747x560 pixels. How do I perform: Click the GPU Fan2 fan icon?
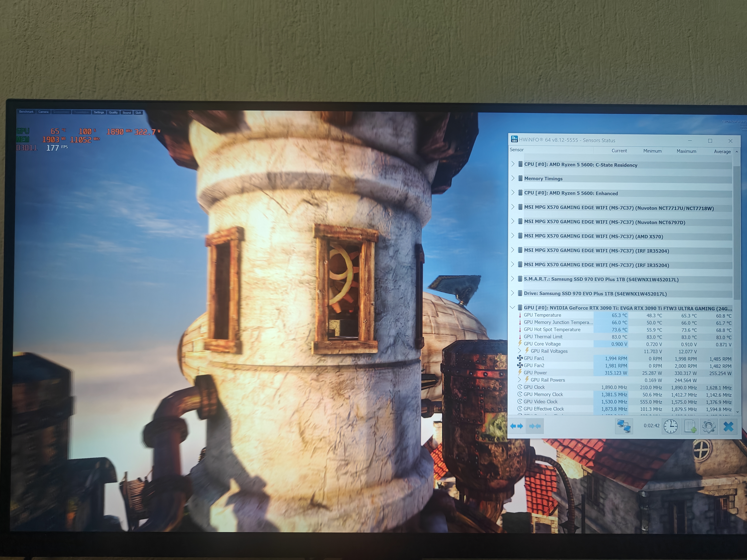(520, 365)
